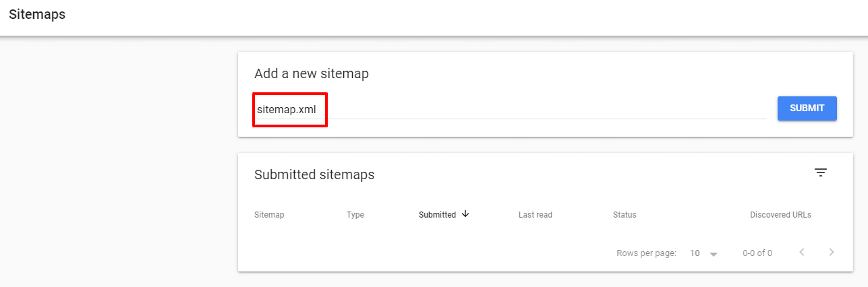Click the Sitemaps page title

coord(37,14)
